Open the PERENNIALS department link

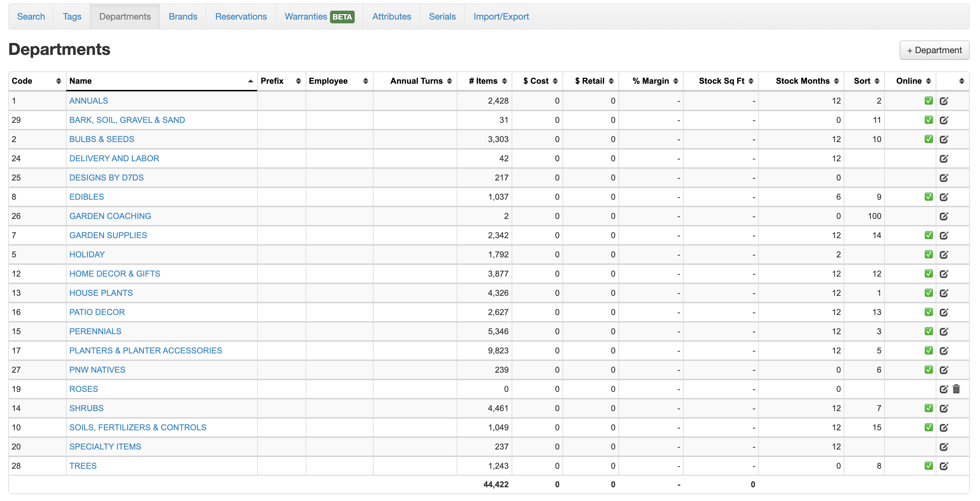coord(95,331)
